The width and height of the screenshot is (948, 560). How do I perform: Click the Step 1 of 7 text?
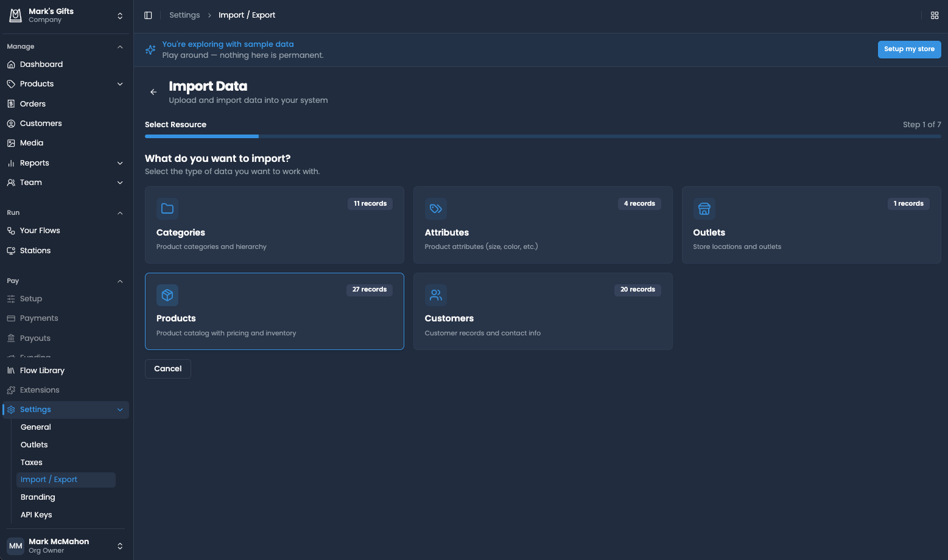pos(922,125)
